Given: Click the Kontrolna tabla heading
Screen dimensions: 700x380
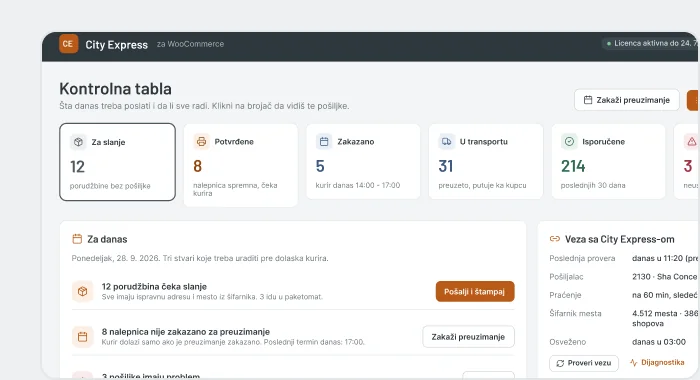Looking at the screenshot, I should (116, 88).
